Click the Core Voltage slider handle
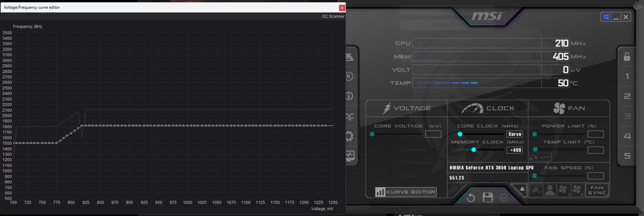The width and height of the screenshot is (644, 216). [x=372, y=134]
